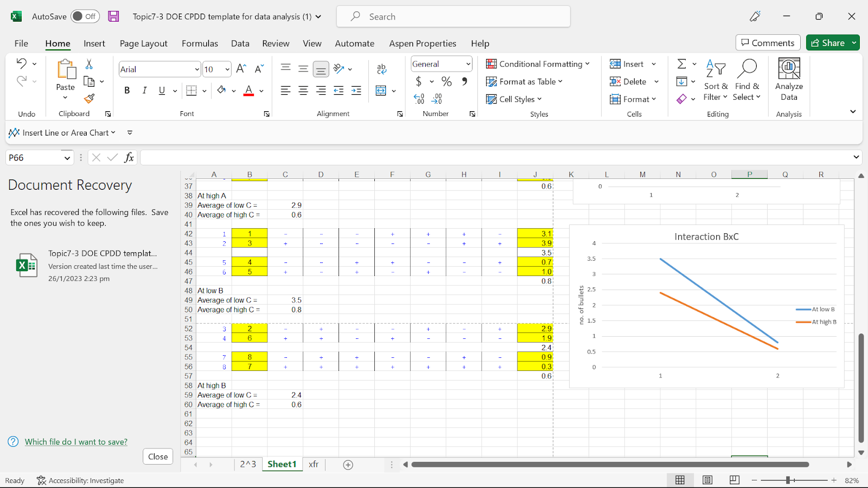The width and height of the screenshot is (868, 488).
Task: Click Merge and Center icon
Action: pos(381,91)
